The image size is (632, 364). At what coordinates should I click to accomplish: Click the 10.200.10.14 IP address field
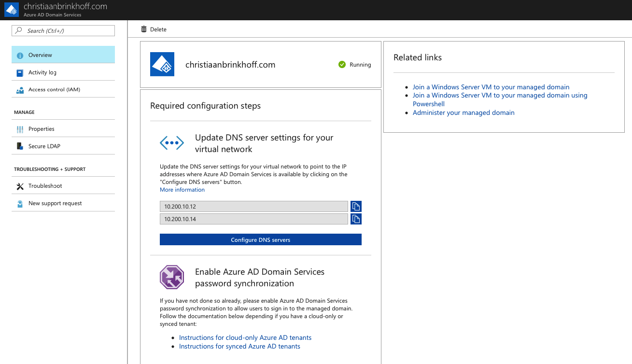click(x=254, y=219)
